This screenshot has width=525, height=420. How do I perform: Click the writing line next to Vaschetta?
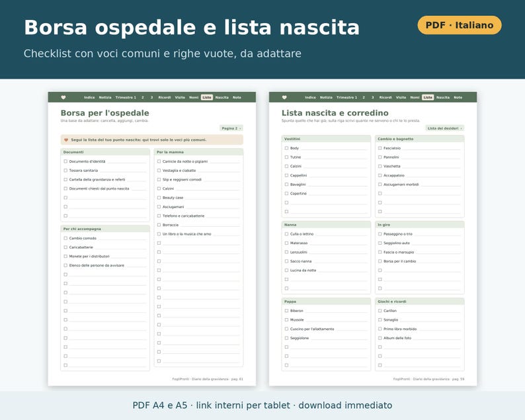(x=431, y=167)
